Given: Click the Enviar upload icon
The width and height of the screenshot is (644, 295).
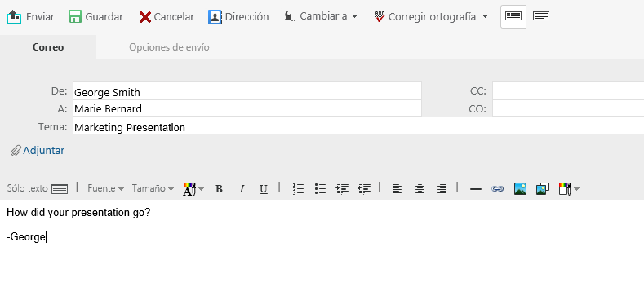Looking at the screenshot, I should point(14,17).
